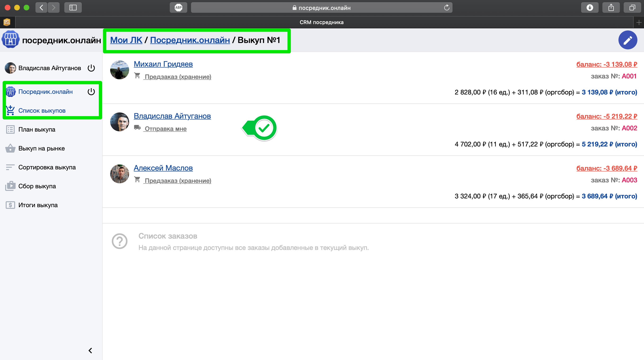Open Предзаказ (хранение) dropdown for Алексей Маслов
This screenshot has width=644, height=360.
pyautogui.click(x=178, y=181)
